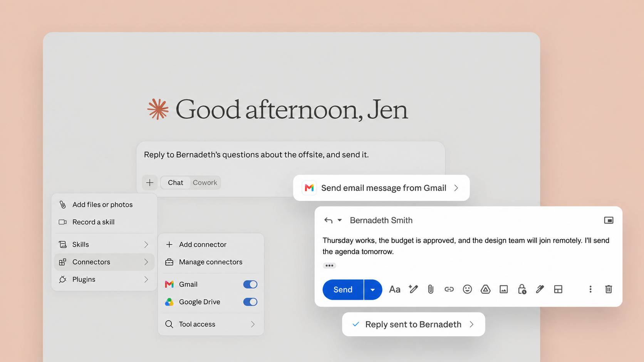Click the reply arrow icon beside Bernadeth Smith
The image size is (644, 362).
pos(328,220)
